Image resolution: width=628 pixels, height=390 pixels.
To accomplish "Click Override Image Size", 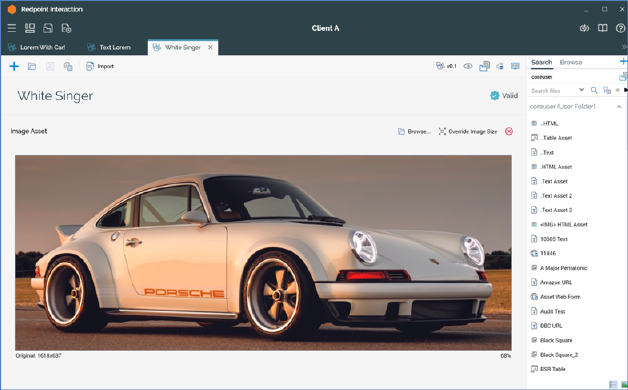I will [x=468, y=131].
